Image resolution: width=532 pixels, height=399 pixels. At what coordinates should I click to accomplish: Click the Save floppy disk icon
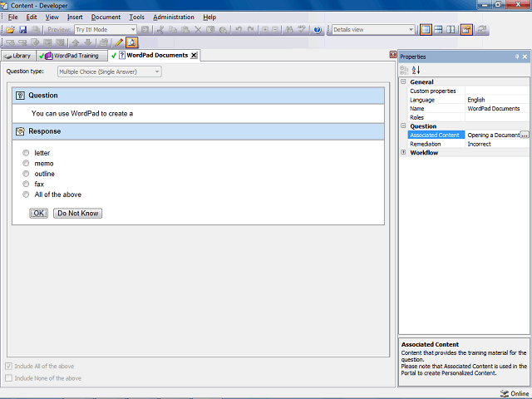[x=22, y=30]
